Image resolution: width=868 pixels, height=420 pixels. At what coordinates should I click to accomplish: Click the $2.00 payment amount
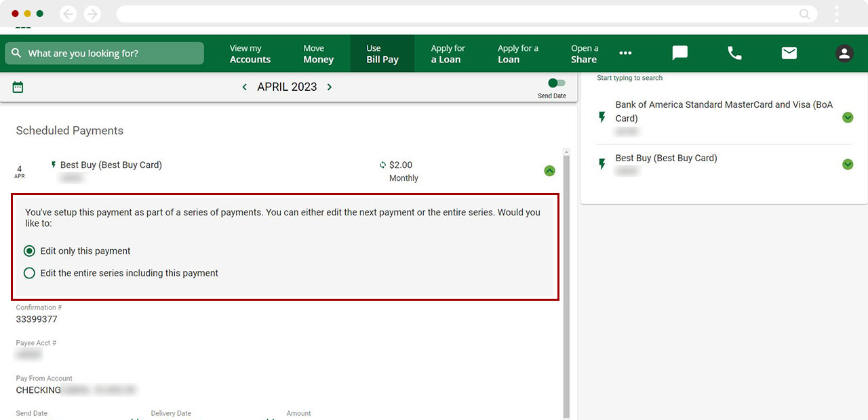(x=401, y=165)
